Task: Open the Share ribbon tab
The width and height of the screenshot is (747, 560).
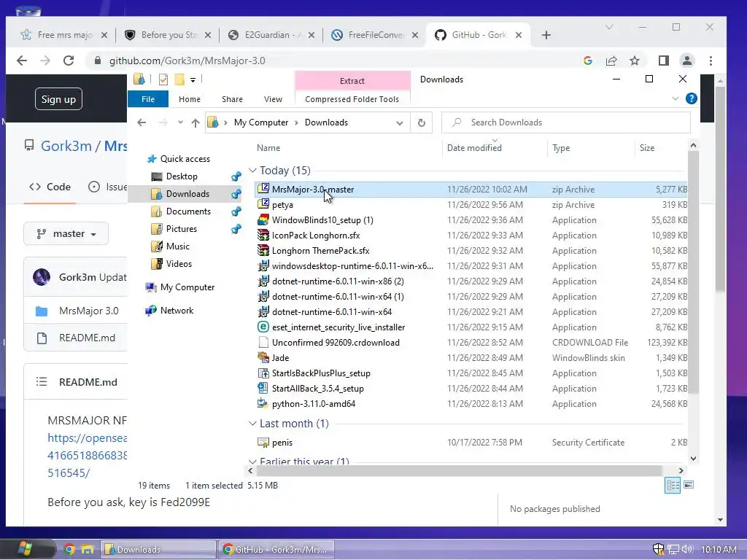Action: (x=232, y=99)
